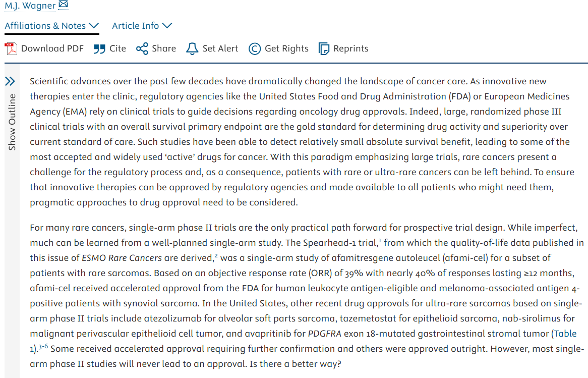Expand the Affiliations & Notes section
588x378 pixels.
point(51,26)
